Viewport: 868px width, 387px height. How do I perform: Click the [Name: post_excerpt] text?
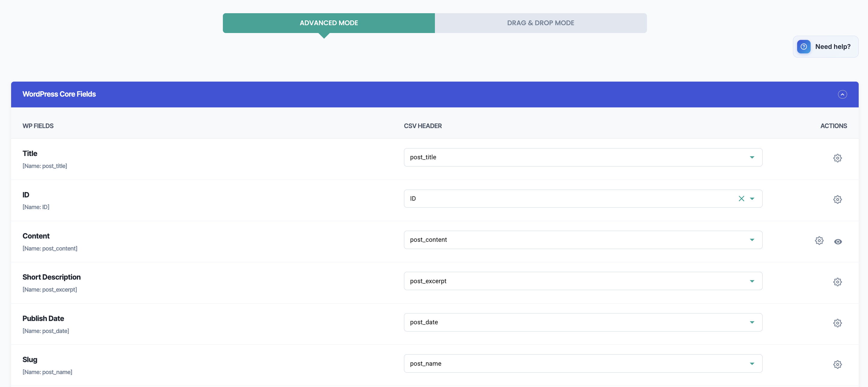[x=50, y=289]
